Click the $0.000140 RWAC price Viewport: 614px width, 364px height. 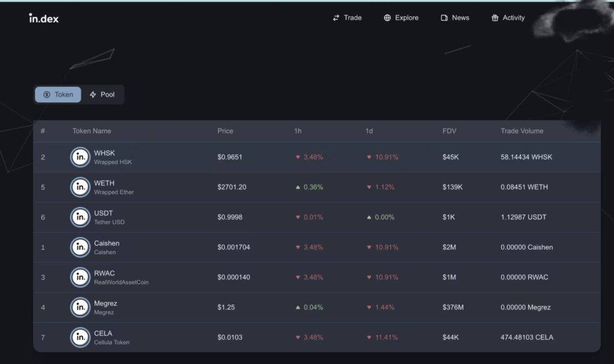coord(234,277)
